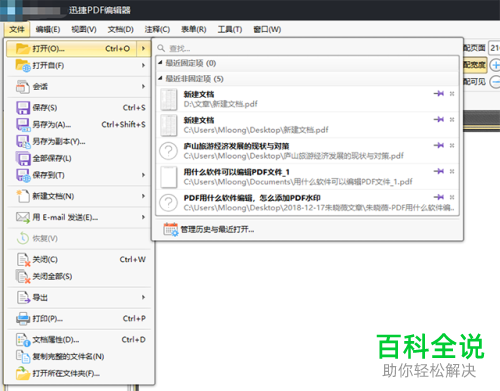The width and height of the screenshot is (500, 391).
Task: Remove PDF用什么软件编辑 entry from recent list
Action: tap(452, 197)
